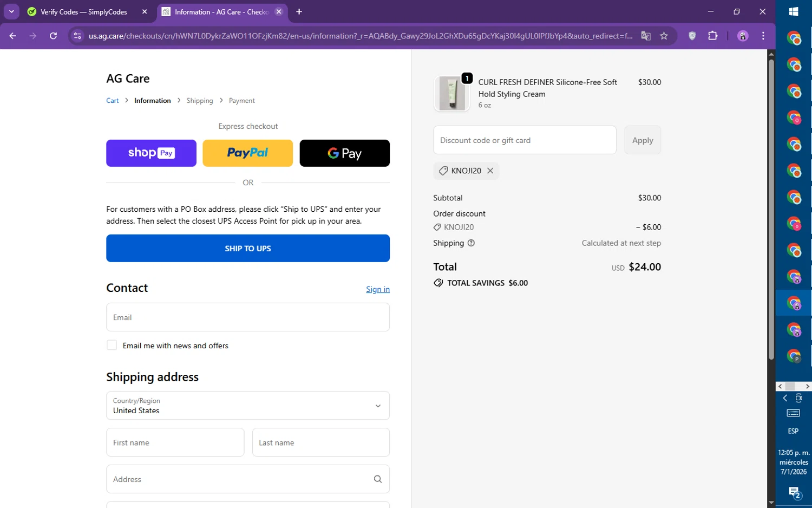The height and width of the screenshot is (508, 812).
Task: Click the Sign in link
Action: point(378,289)
